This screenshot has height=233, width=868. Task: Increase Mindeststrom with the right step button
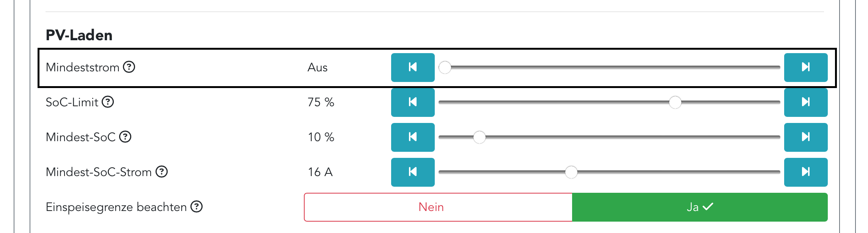point(805,68)
